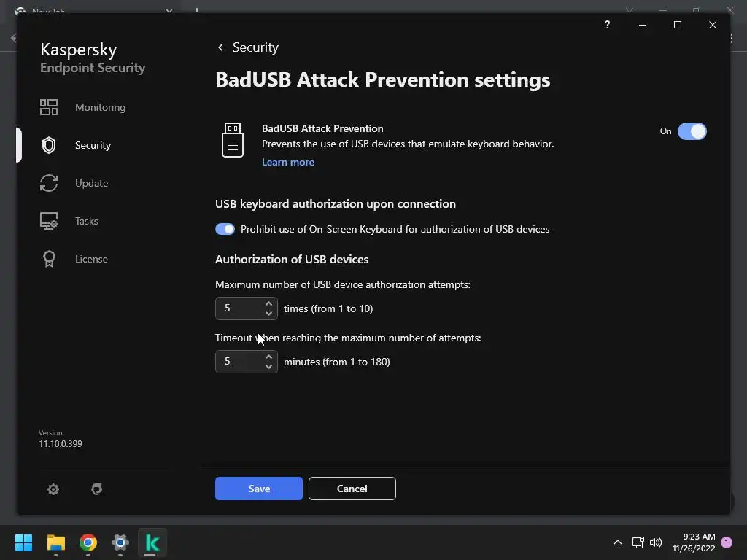747x560 pixels.
Task: Click the Save button
Action: click(259, 489)
